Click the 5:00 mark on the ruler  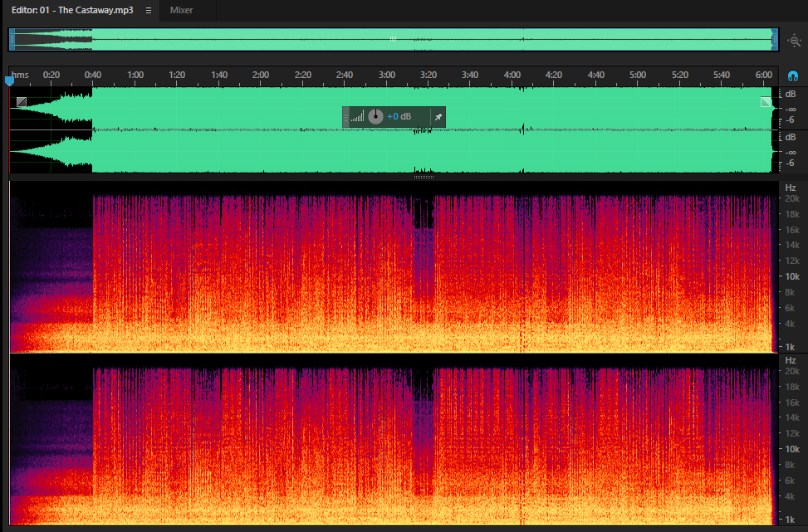coord(638,75)
